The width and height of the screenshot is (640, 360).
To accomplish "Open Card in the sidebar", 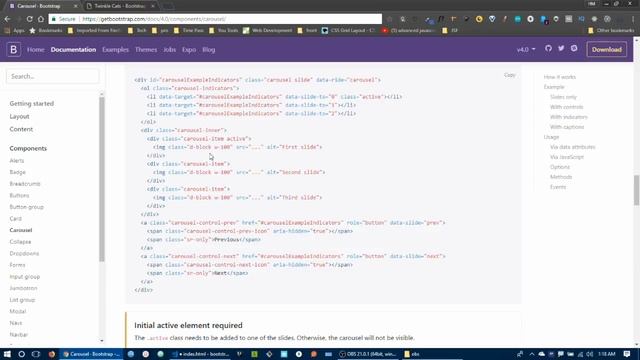I will click(16, 219).
